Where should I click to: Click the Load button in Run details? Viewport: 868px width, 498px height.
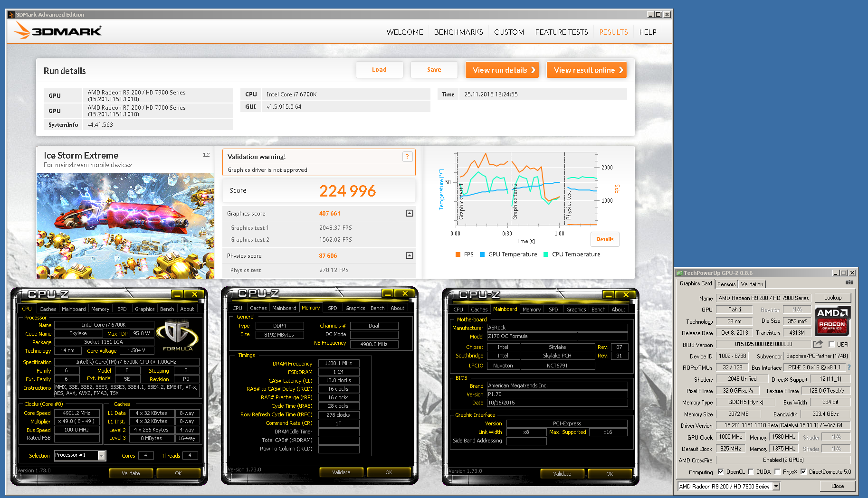379,70
